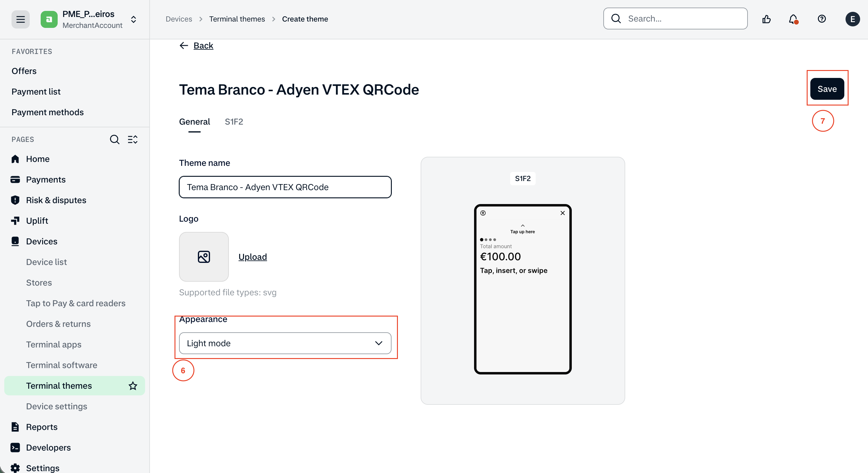Click the Developers console icon
Image resolution: width=868 pixels, height=473 pixels.
point(15,448)
